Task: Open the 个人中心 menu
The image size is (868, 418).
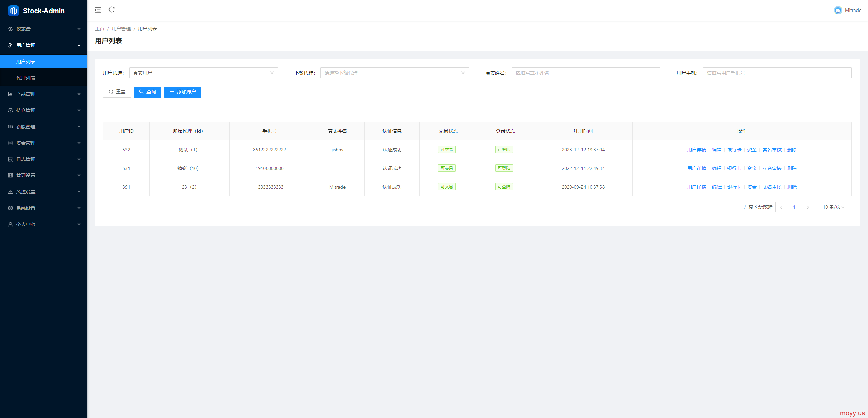Action: pyautogui.click(x=43, y=224)
